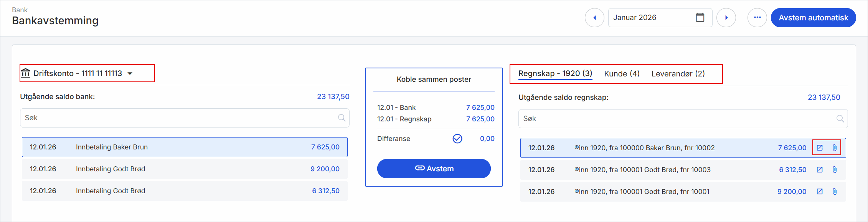The image size is (868, 222).
Task: Click the previous month arrow icon
Action: coord(594,17)
